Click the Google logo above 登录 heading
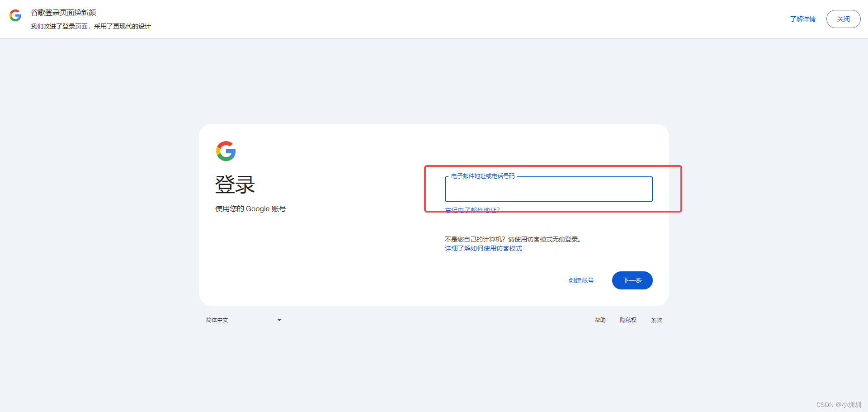Viewport: 868px width, 412px height. coord(226,151)
